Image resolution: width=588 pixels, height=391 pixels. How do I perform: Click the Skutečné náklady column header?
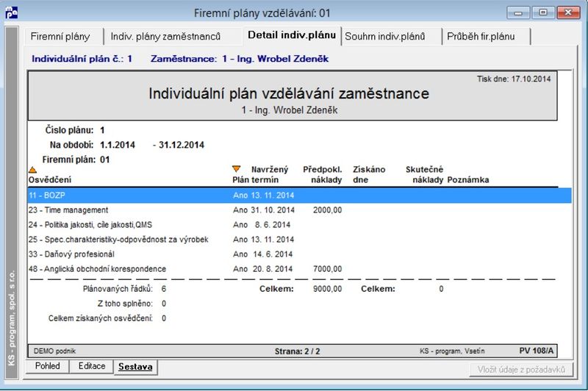click(x=425, y=175)
